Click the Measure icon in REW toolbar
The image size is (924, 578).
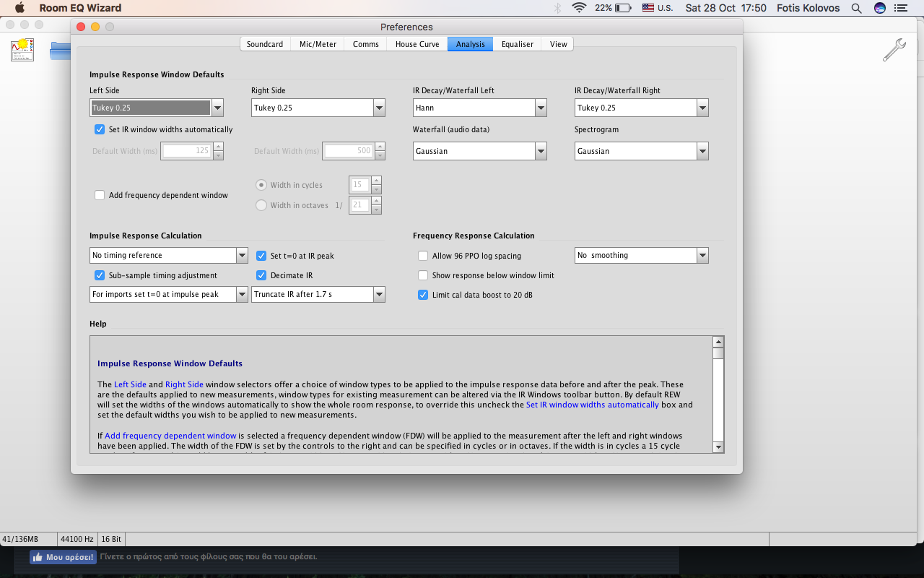[x=22, y=49]
